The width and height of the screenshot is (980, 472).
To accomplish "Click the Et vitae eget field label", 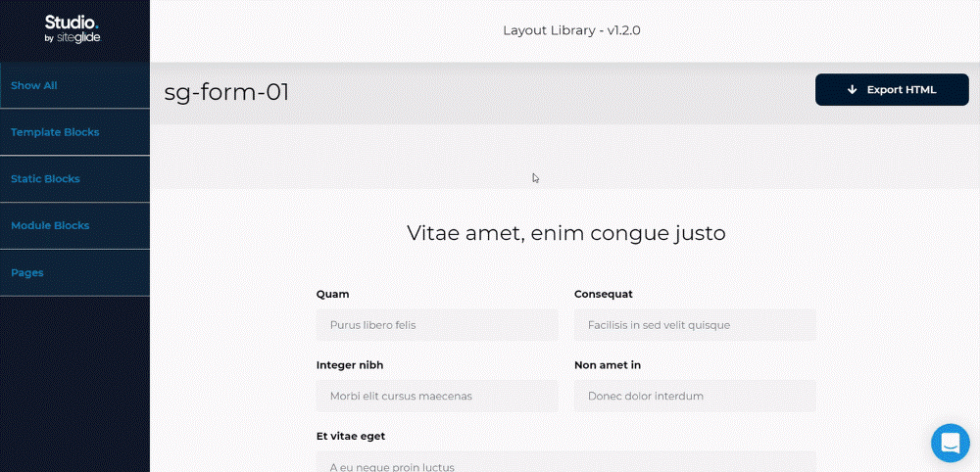I will (351, 437).
